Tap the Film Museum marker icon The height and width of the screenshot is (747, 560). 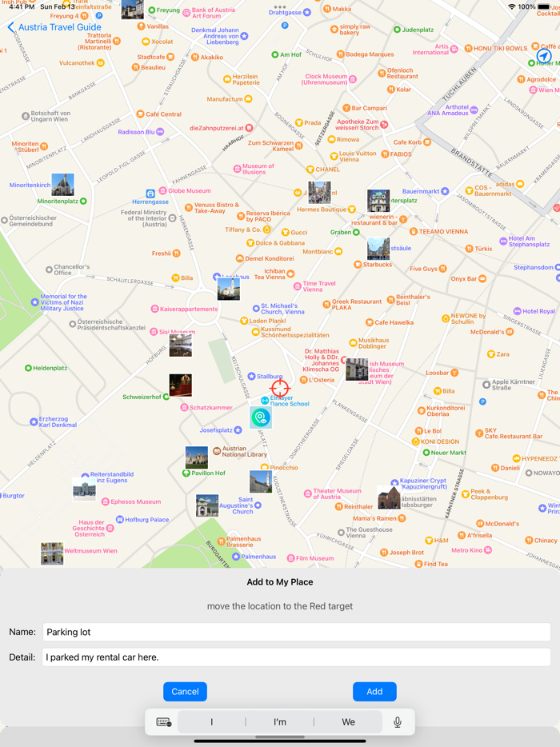click(290, 558)
